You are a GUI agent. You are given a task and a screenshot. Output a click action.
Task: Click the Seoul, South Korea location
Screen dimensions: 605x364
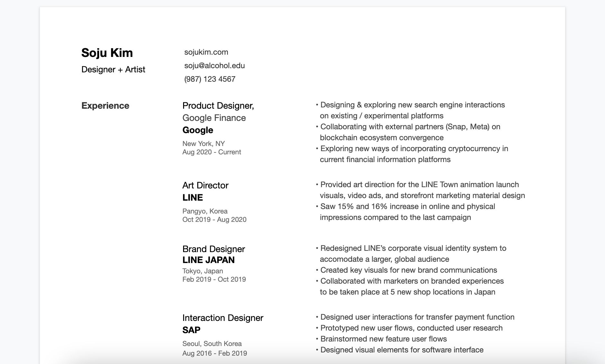click(212, 344)
